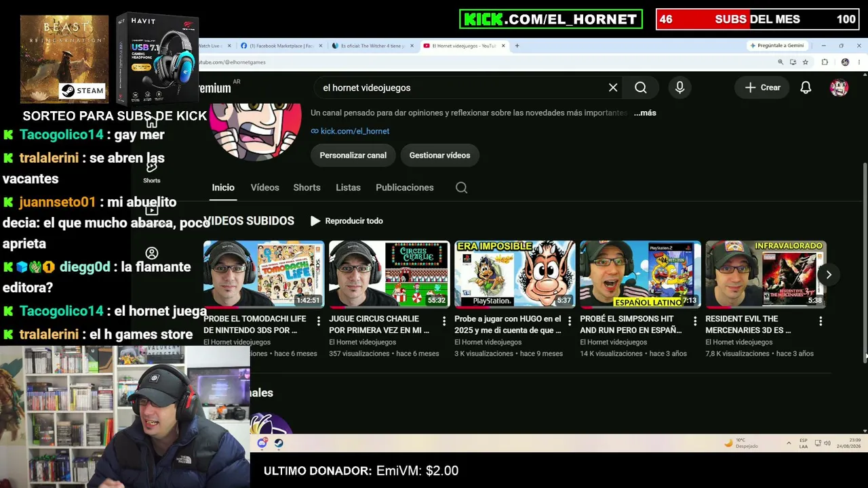Select the Inicio channel tab
Image resolution: width=868 pixels, height=488 pixels.
click(223, 188)
